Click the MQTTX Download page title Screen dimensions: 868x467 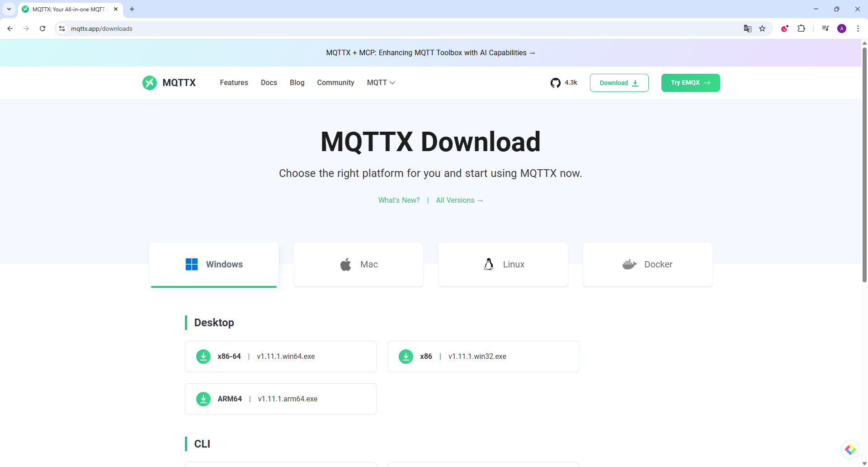point(430,142)
